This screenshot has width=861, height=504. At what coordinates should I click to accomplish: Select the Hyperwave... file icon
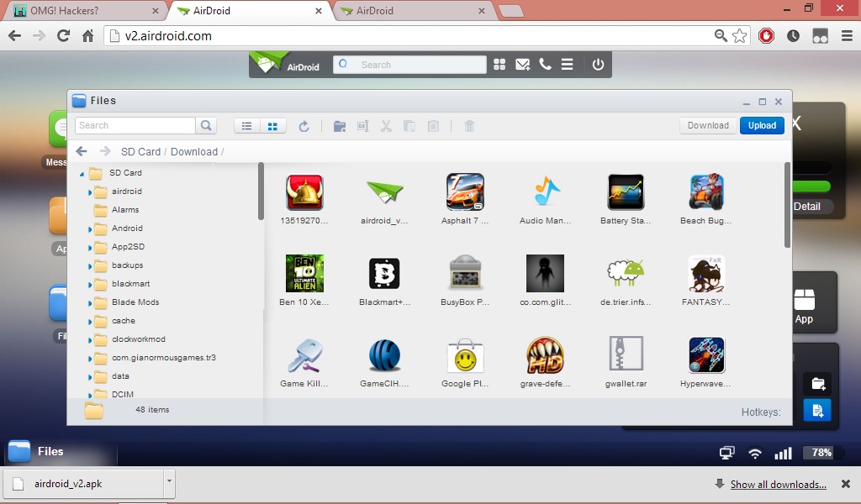[706, 354]
